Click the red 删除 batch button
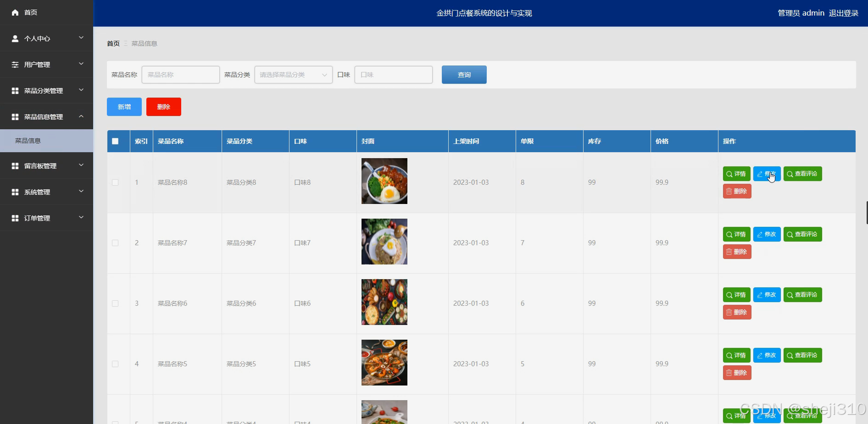The image size is (868, 424). click(164, 107)
